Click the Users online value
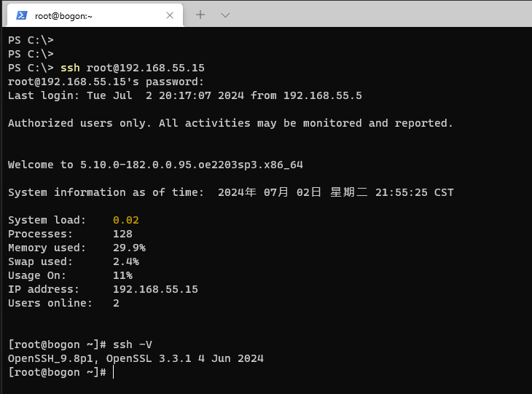The width and height of the screenshot is (532, 394). pyautogui.click(x=116, y=303)
